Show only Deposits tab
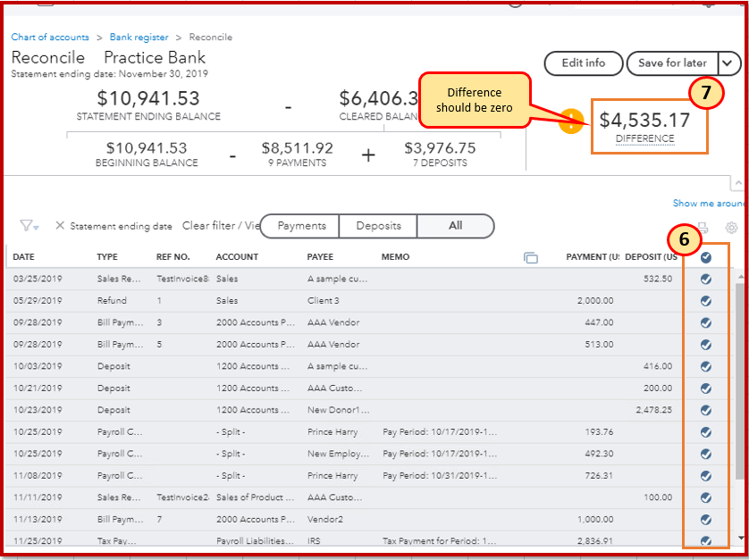 click(378, 226)
